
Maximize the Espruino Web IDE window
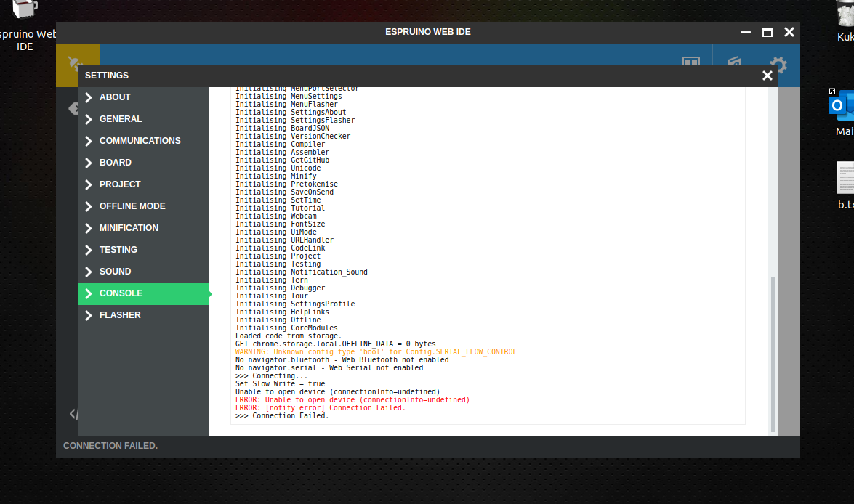coord(768,33)
